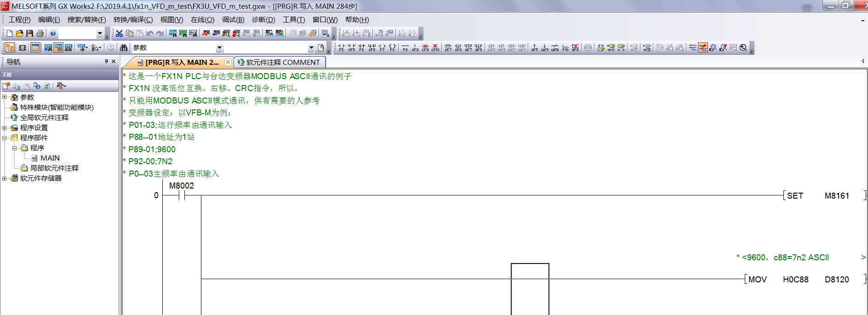
Task: Expand the 参数 tree node
Action: pos(5,97)
